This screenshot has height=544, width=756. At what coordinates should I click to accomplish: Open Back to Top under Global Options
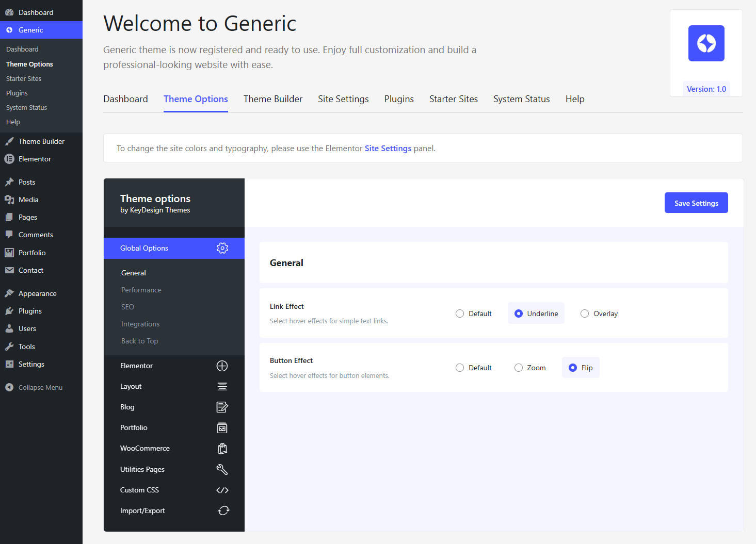pyautogui.click(x=140, y=341)
